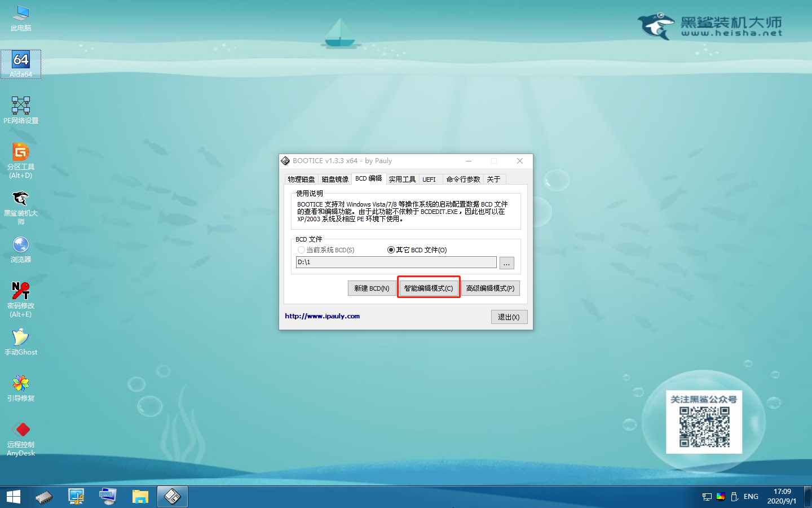Click the 新建 BCD(N) button
The image size is (812, 508).
pos(372,288)
